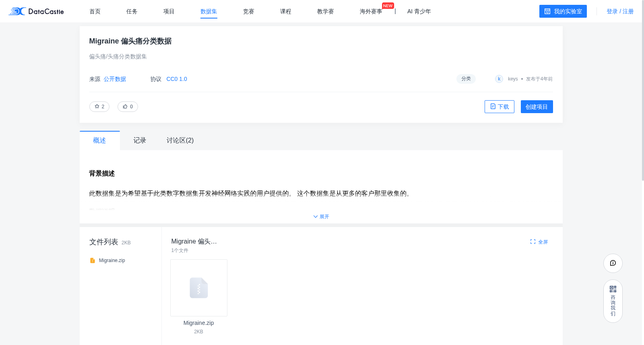Switch to 讨论区(2) tab
Image resolution: width=644 pixels, height=345 pixels.
(180, 140)
